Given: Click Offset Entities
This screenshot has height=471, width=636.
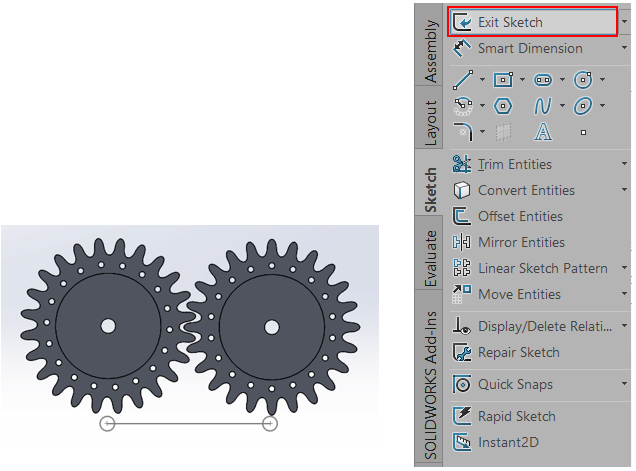Looking at the screenshot, I should click(507, 216).
